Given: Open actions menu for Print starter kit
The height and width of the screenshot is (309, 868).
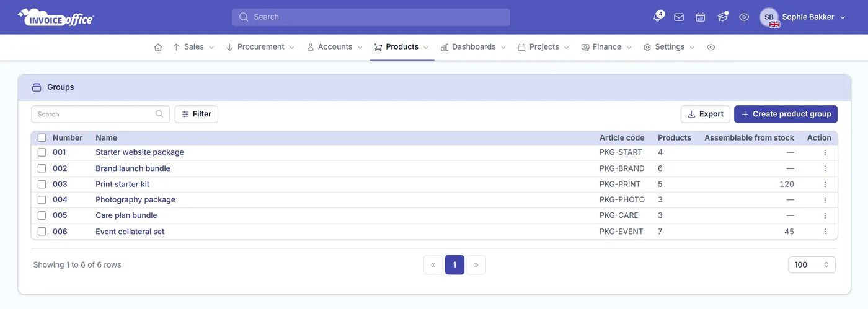Looking at the screenshot, I should (x=825, y=185).
